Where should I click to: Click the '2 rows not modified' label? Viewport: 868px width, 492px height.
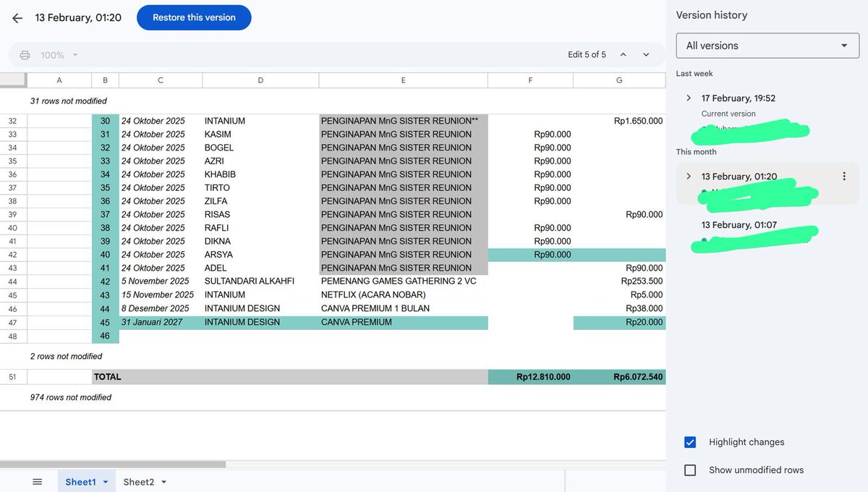click(x=66, y=357)
